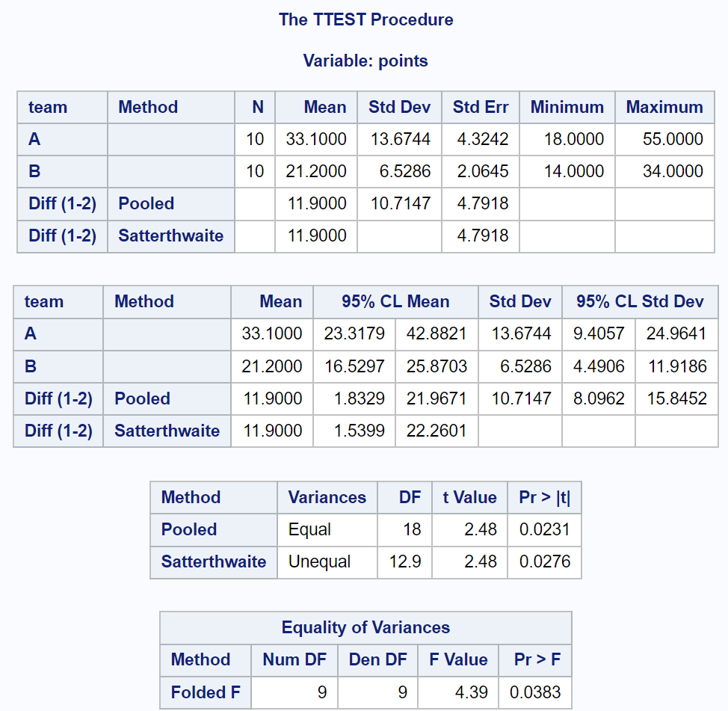728x711 pixels.
Task: Click the 'Den DF' column header
Action: tap(378, 659)
